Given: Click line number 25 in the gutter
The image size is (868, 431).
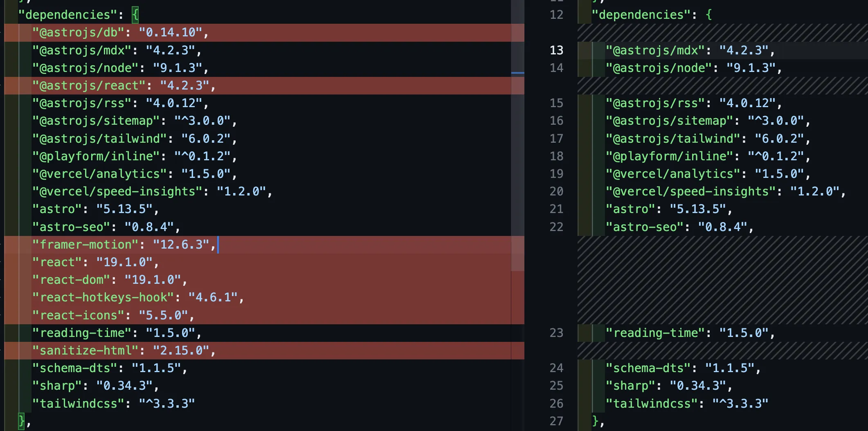Looking at the screenshot, I should (x=556, y=386).
